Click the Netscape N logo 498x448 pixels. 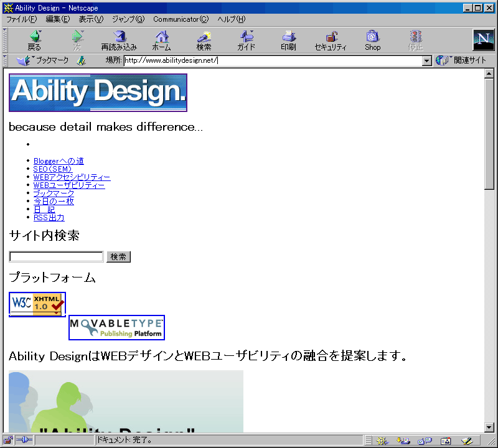484,40
